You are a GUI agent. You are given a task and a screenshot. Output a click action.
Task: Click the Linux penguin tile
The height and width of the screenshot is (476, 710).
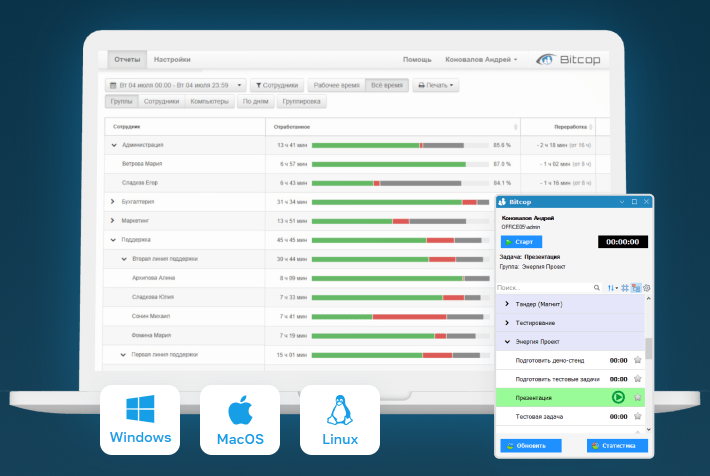point(340,418)
